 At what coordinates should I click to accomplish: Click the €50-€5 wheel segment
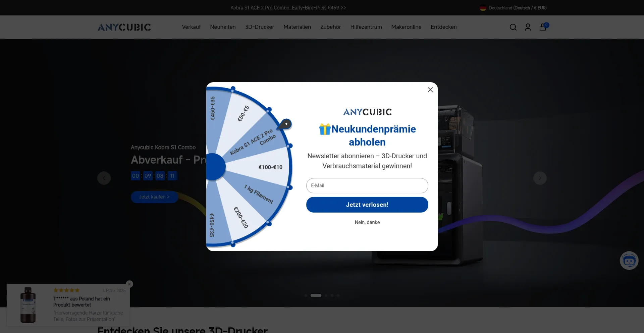[244, 113]
